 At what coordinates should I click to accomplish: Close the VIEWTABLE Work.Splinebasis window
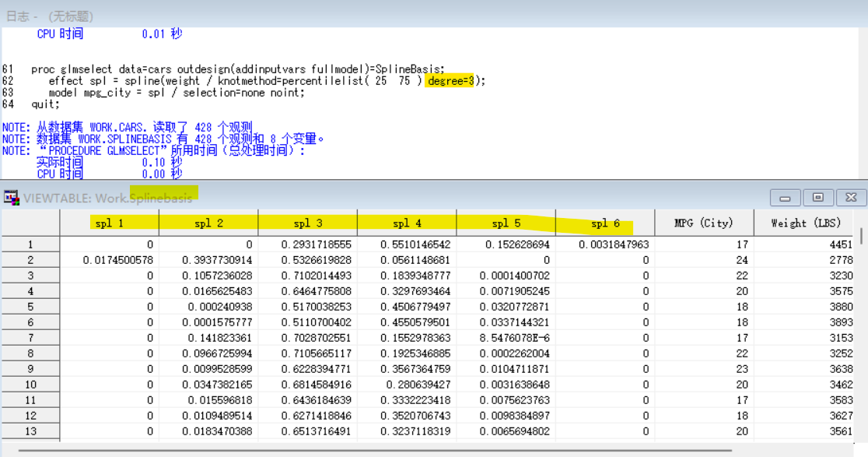click(851, 198)
